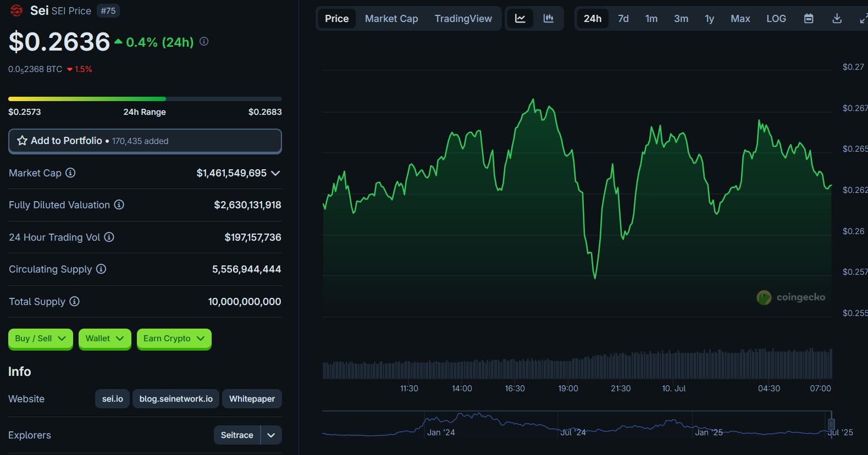Click the 10,000,000,000 total supply value
The width and height of the screenshot is (868, 455).
pos(245,302)
